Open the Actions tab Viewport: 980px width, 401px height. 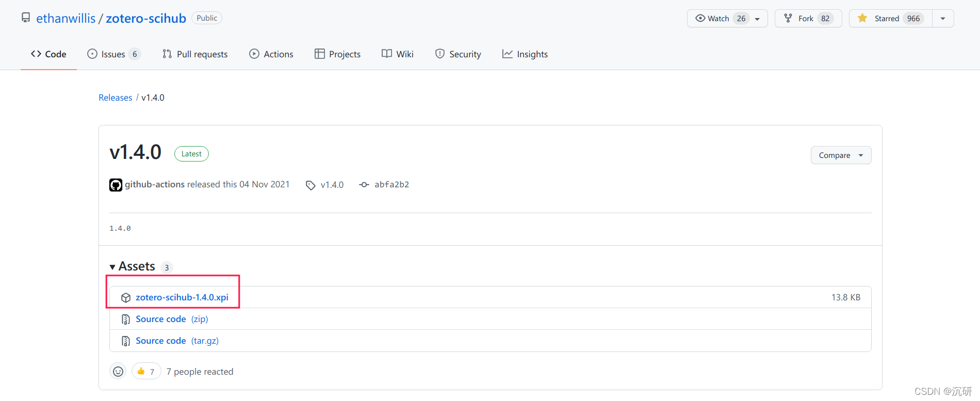coord(271,54)
